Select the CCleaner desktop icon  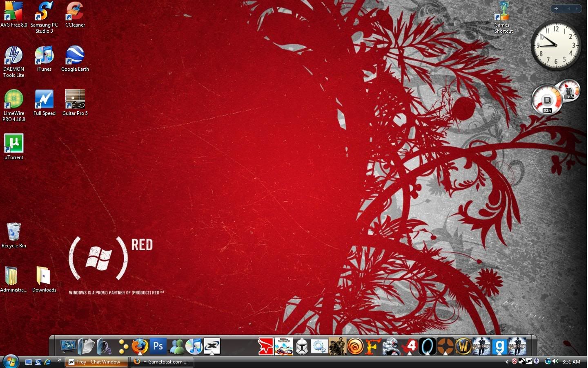click(x=75, y=14)
